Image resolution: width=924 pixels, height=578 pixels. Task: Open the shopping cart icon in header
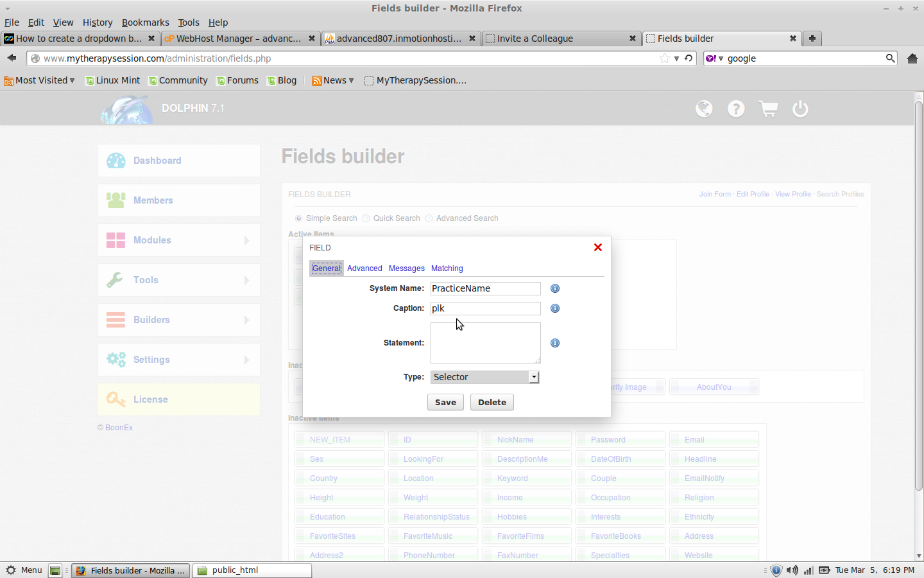click(768, 109)
